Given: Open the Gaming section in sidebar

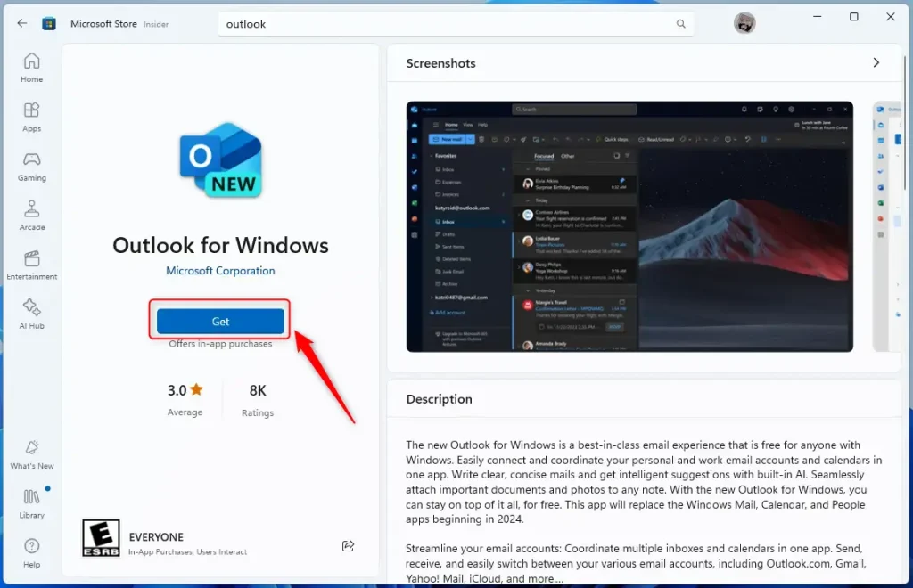Looking at the screenshot, I should [31, 167].
